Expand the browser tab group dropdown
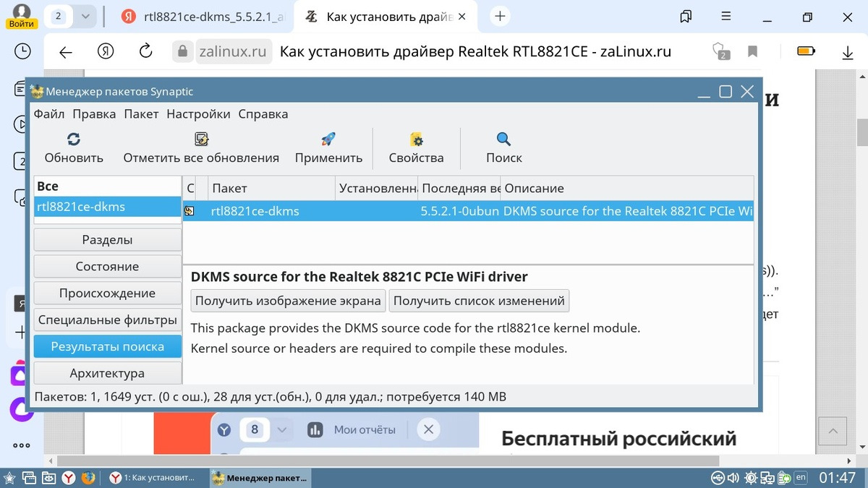 [x=85, y=16]
